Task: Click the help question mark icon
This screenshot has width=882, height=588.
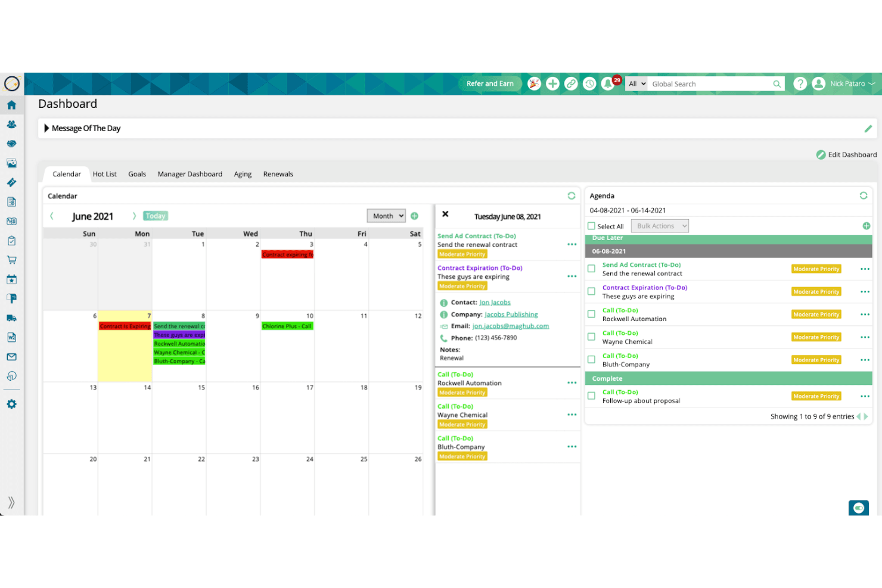Action: pyautogui.click(x=800, y=84)
